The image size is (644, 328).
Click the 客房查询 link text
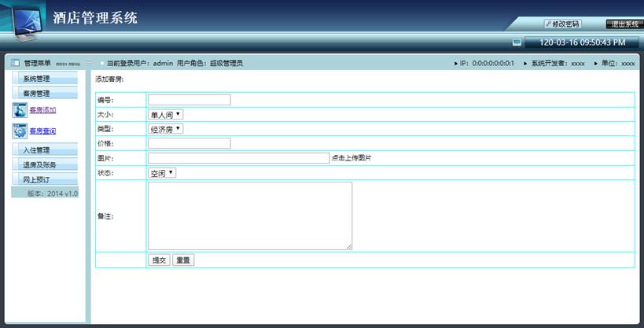(42, 131)
